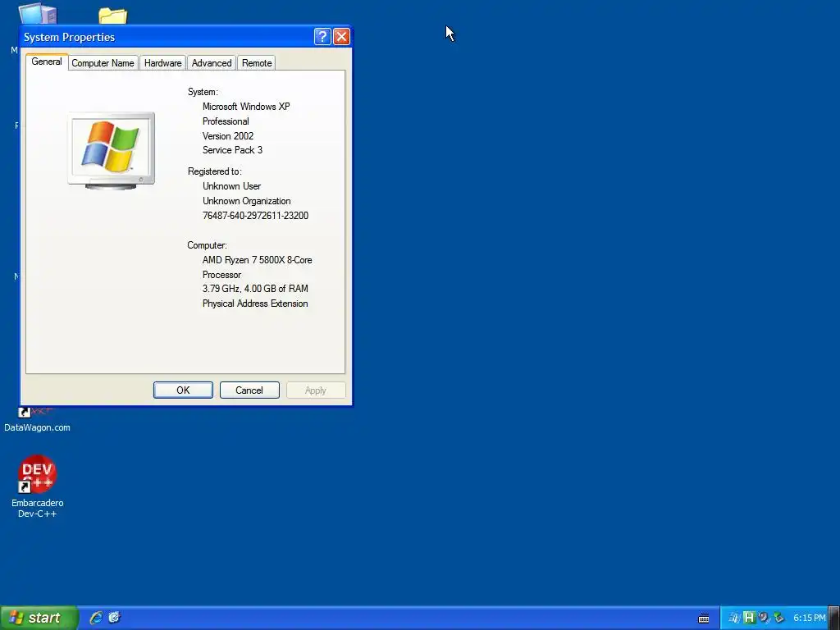Click the 'AMD Ryzen 7 5800X 8-Core' line

[257, 260]
